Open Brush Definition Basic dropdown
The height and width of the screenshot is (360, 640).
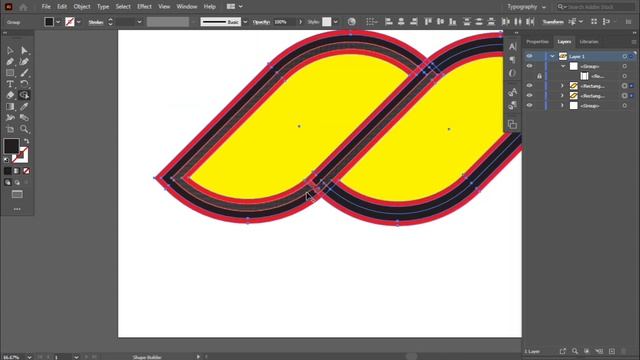click(245, 22)
